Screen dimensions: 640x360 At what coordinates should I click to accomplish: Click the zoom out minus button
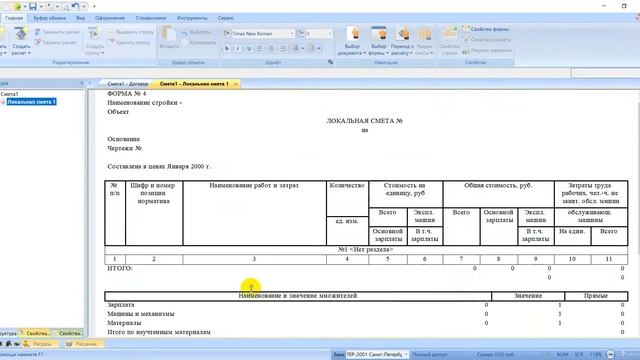611,355
